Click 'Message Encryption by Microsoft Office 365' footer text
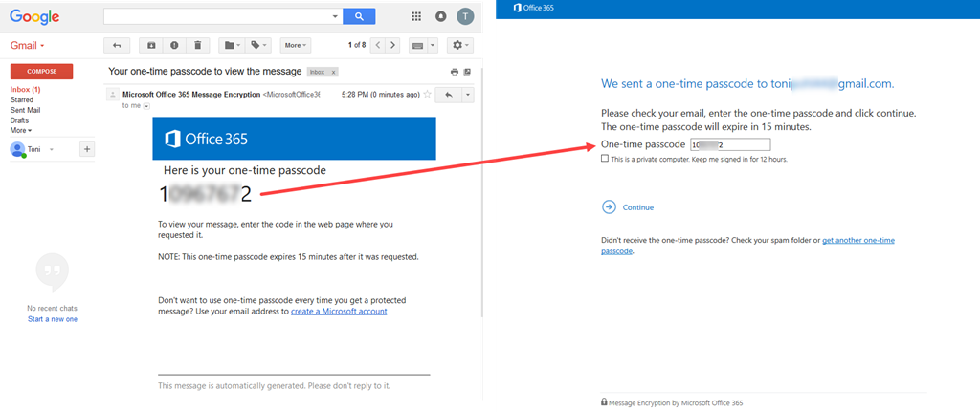The height and width of the screenshot is (412, 980). pos(676,403)
